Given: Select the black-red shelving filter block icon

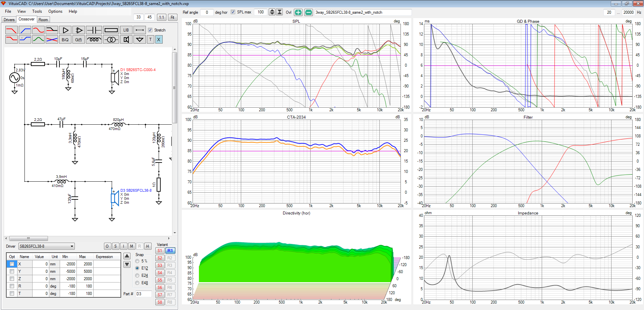Looking at the screenshot, I should (52, 30).
